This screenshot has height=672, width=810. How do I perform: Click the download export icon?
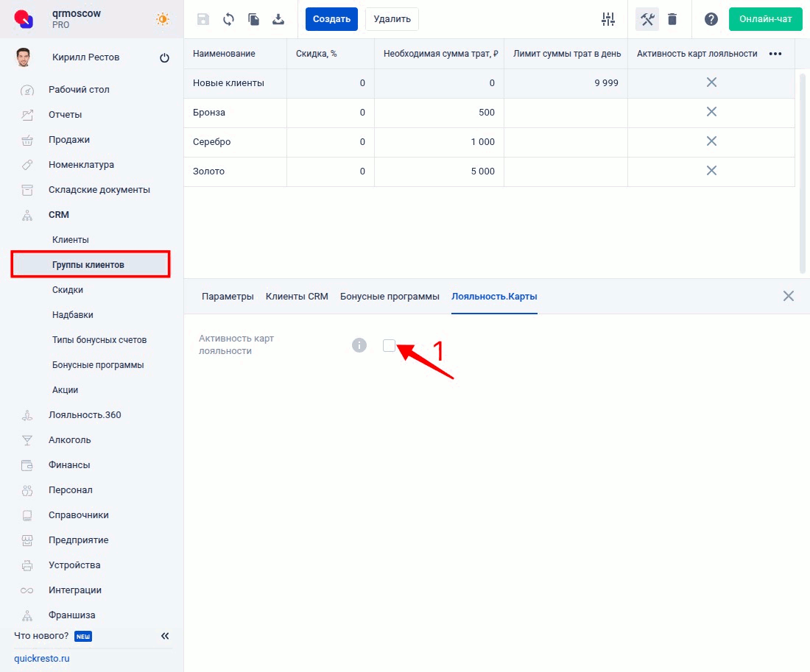coord(278,19)
